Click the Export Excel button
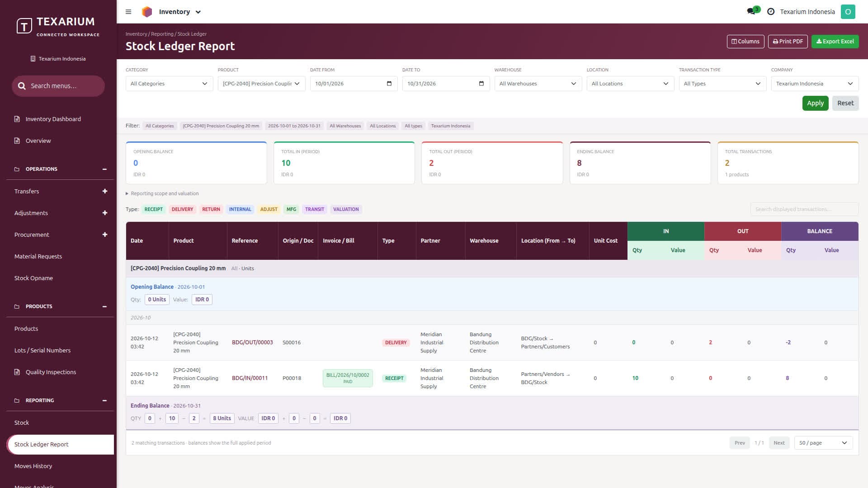 [x=835, y=42]
